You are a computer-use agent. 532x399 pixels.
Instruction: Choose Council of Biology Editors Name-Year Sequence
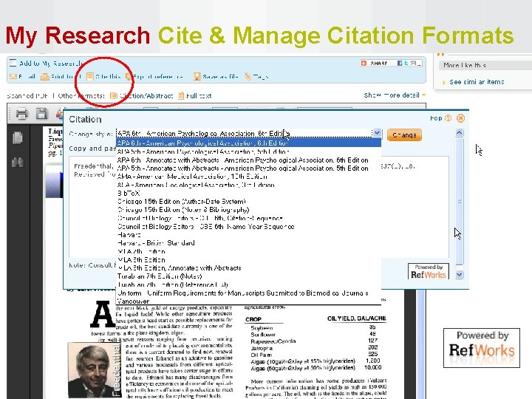coord(248,226)
